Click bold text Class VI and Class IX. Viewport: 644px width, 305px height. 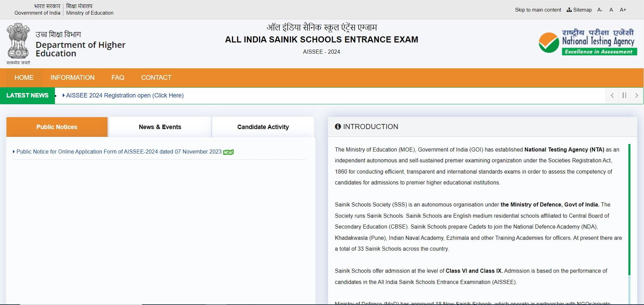click(x=474, y=271)
